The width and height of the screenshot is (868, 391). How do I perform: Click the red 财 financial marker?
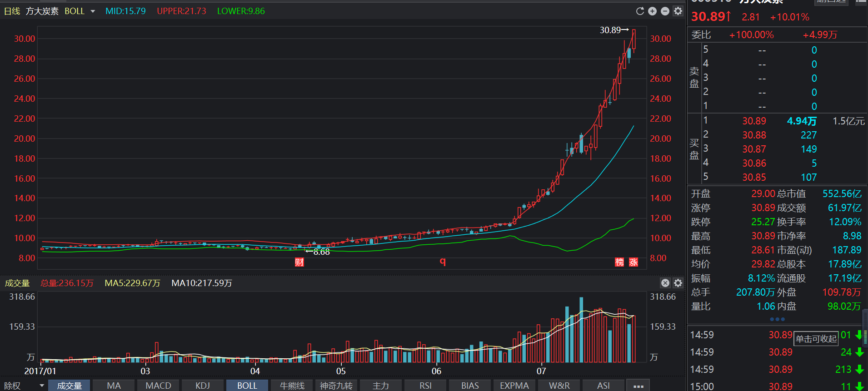(x=299, y=262)
